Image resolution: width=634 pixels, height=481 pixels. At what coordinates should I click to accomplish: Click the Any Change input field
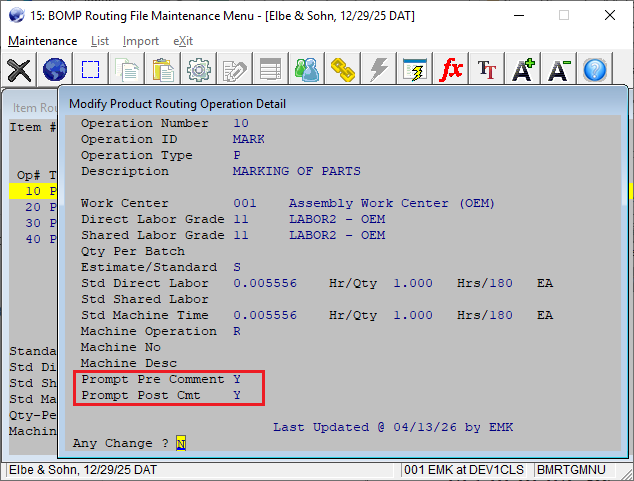[x=181, y=443]
